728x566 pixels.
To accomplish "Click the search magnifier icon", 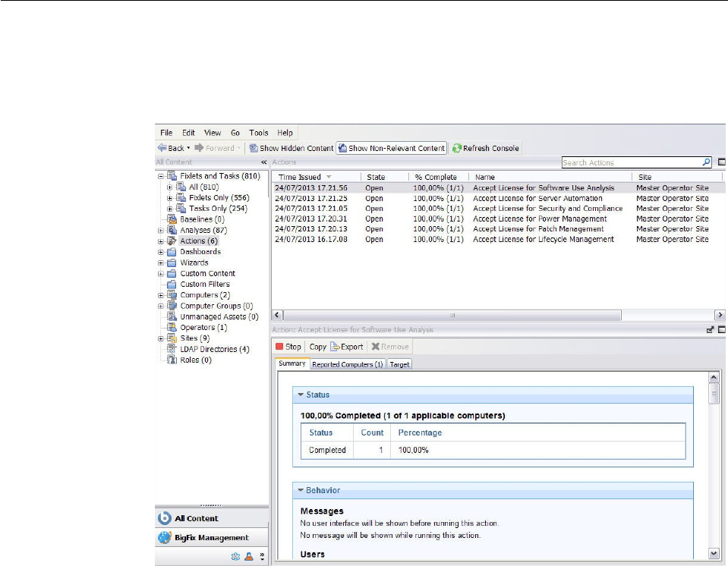I will pyautogui.click(x=706, y=162).
